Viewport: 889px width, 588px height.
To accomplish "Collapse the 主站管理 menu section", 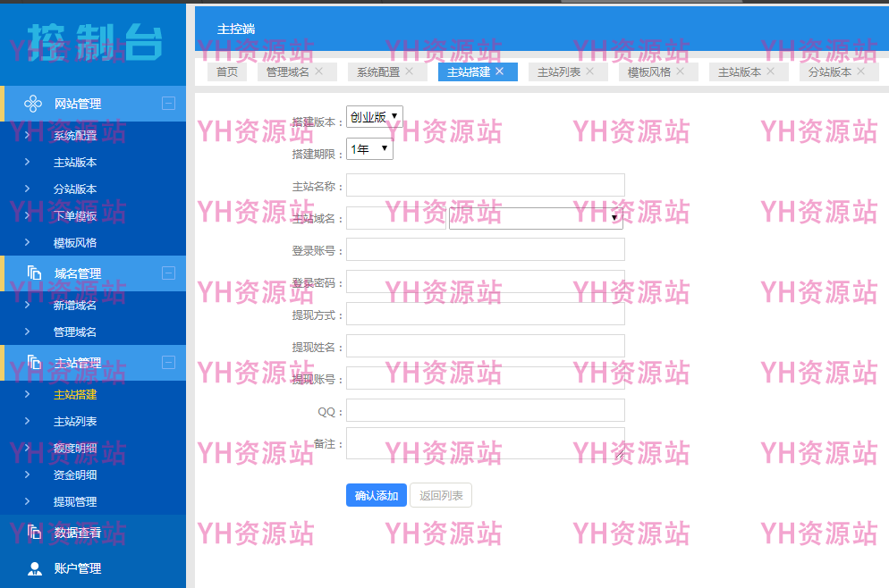I will pos(168,363).
